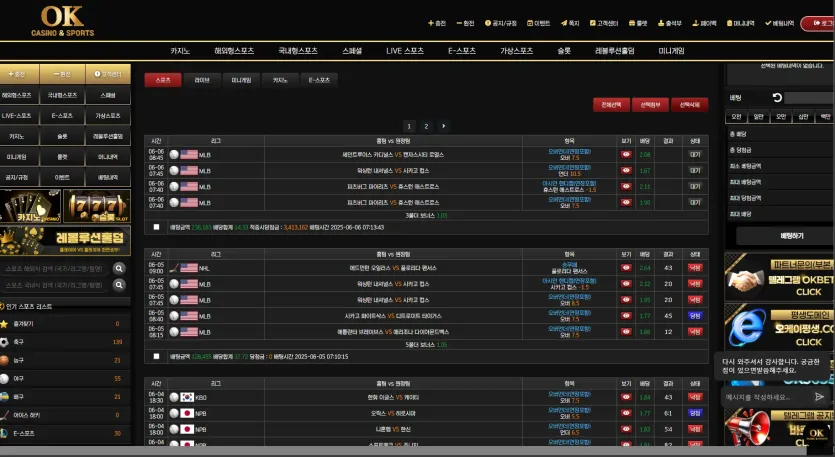The width and height of the screenshot is (835, 457).
Task: Switch to the 라이브 history tab
Action: (202, 80)
